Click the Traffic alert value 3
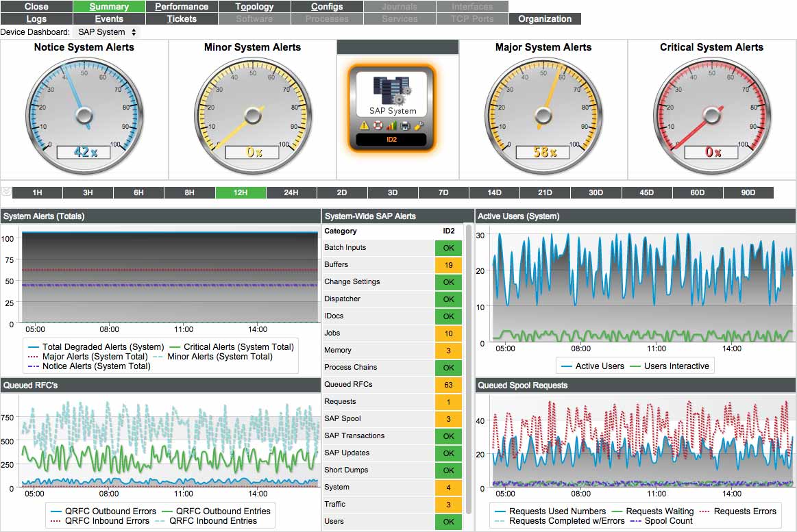 coord(448,504)
